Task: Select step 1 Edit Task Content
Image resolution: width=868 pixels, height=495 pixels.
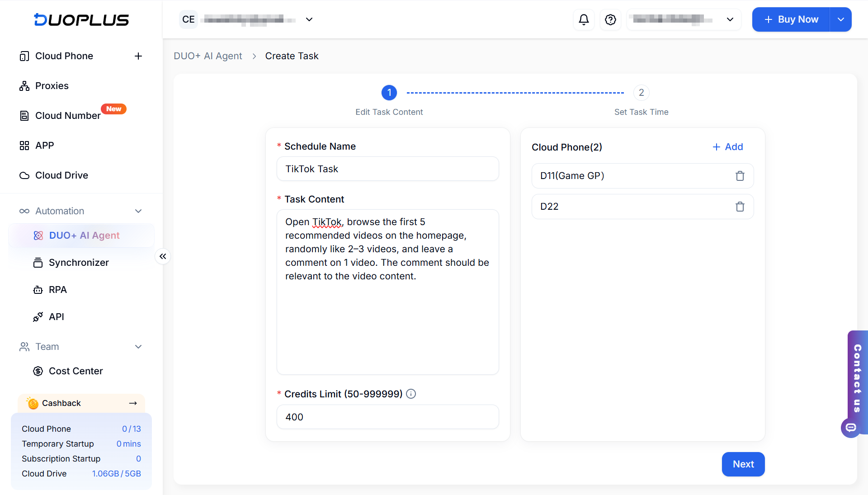Action: coord(389,93)
